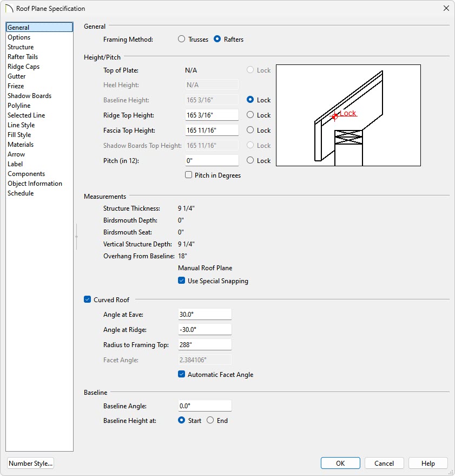Close the Roof Plane Specification window
Image resolution: width=455 pixels, height=476 pixels.
446,8
